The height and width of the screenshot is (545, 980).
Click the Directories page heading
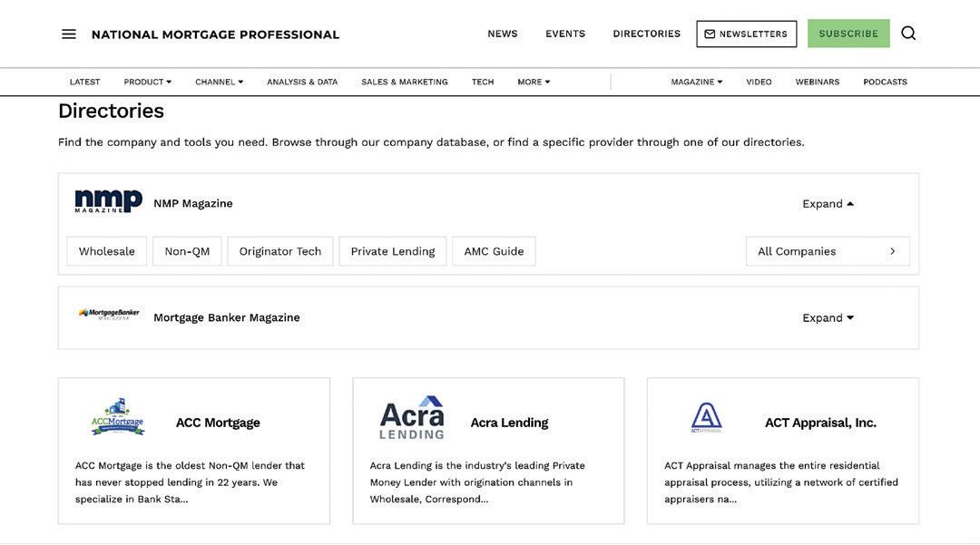coord(112,111)
